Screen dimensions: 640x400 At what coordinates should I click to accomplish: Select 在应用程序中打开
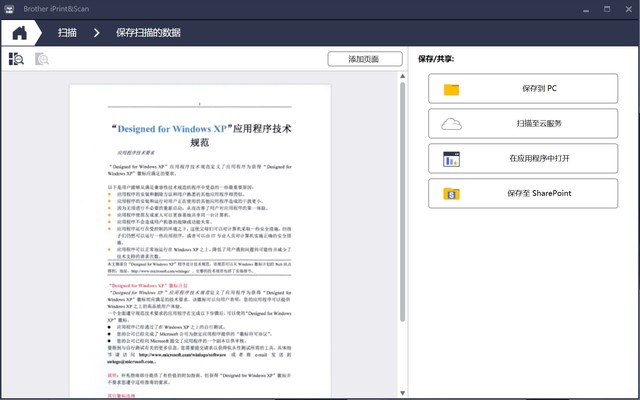(523, 158)
